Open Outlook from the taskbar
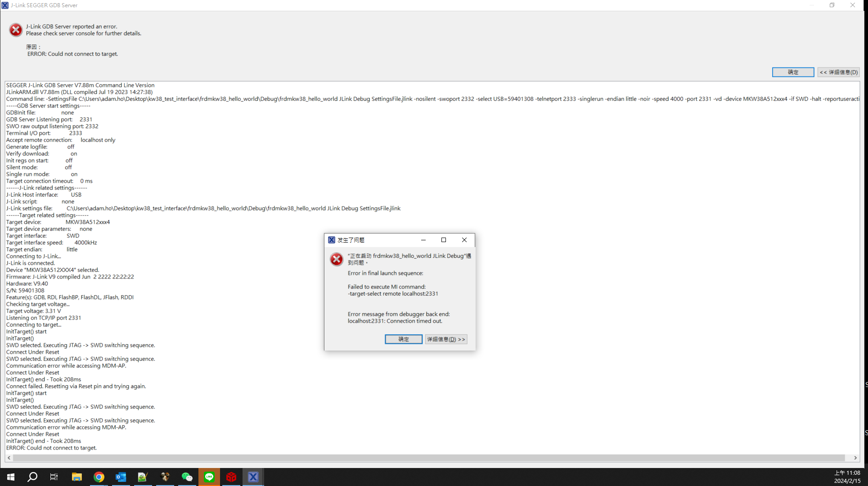This screenshot has height=486, width=868. click(x=121, y=477)
